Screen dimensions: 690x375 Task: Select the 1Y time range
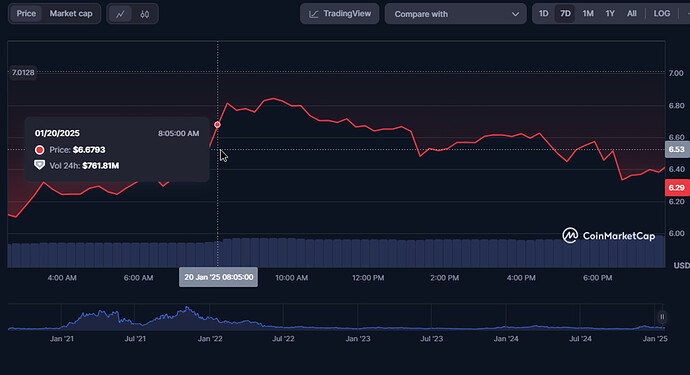coord(610,14)
